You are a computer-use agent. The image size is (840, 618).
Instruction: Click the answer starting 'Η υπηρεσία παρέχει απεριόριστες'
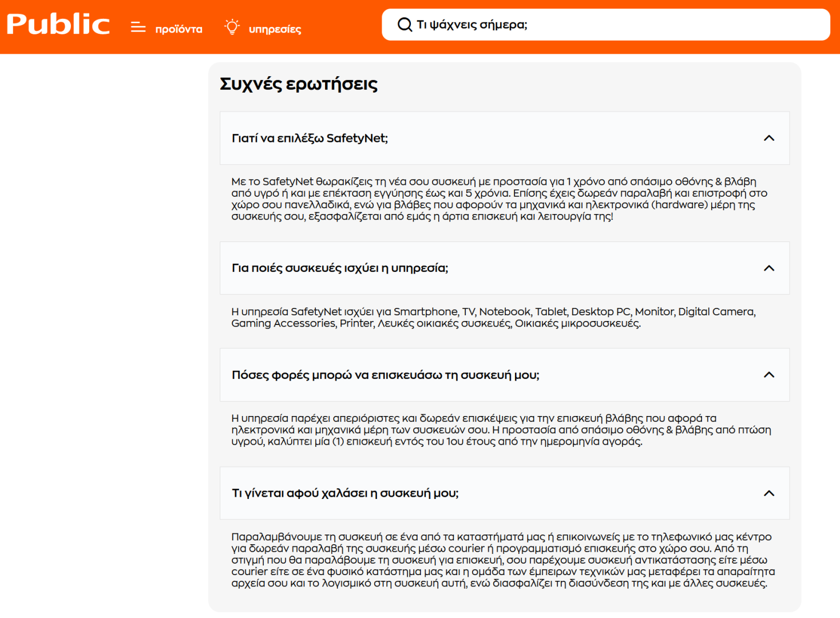coord(501,430)
